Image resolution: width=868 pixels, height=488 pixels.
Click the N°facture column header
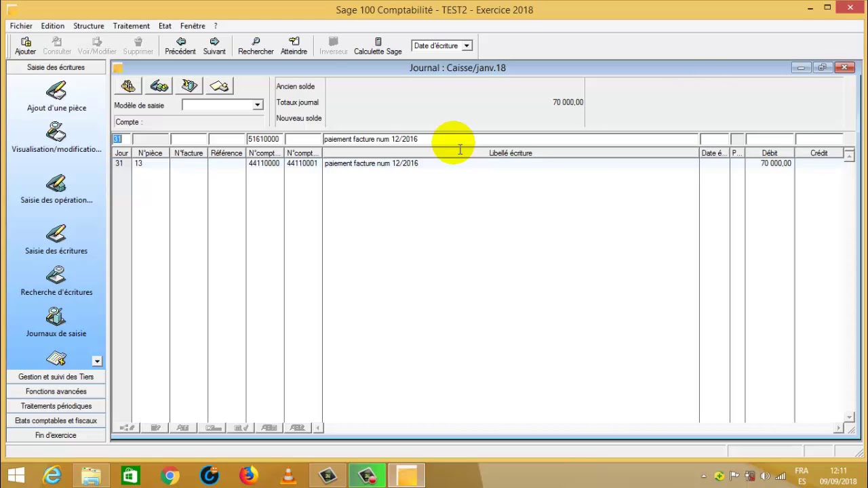tap(189, 153)
